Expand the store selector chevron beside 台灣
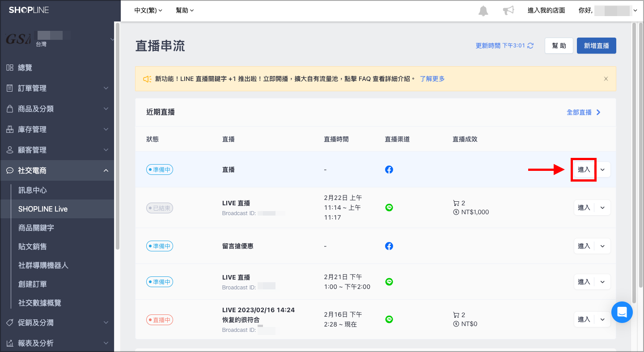Screen dimensions: 644x352 (x=112, y=39)
